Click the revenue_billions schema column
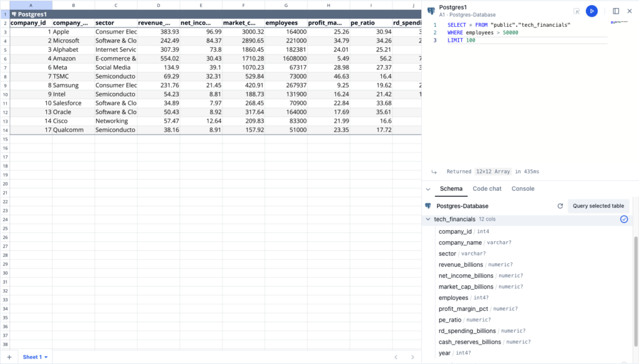This screenshot has width=639, height=364. point(476,265)
